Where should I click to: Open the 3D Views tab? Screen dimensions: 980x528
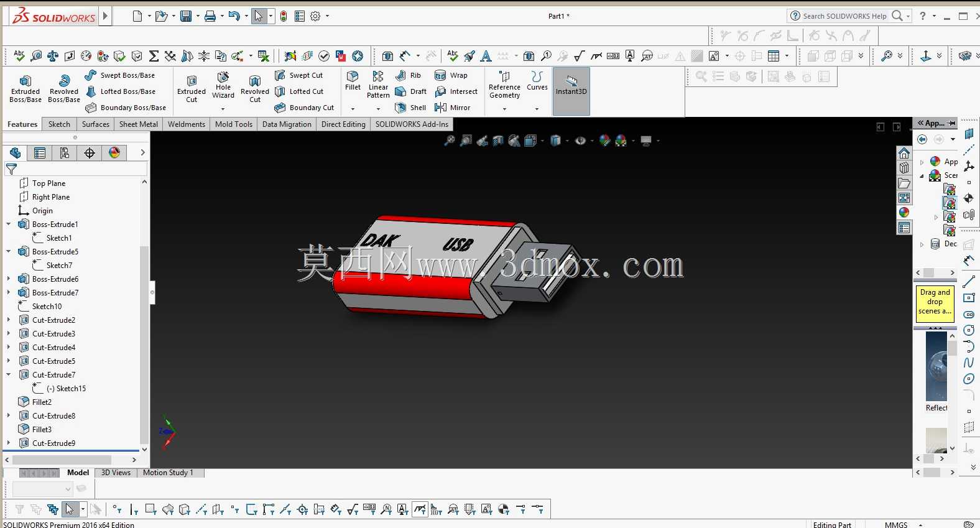[x=116, y=473]
